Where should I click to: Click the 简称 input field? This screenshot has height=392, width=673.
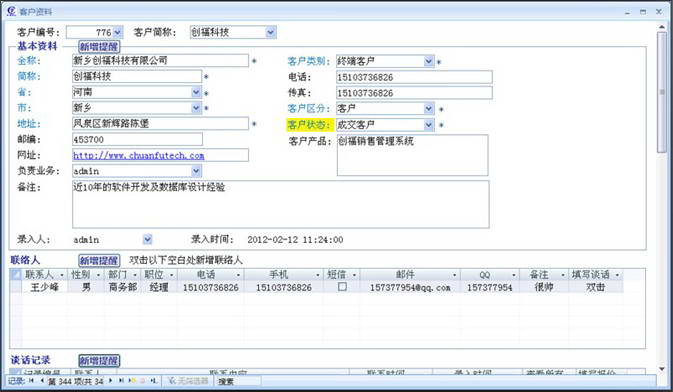pos(137,76)
